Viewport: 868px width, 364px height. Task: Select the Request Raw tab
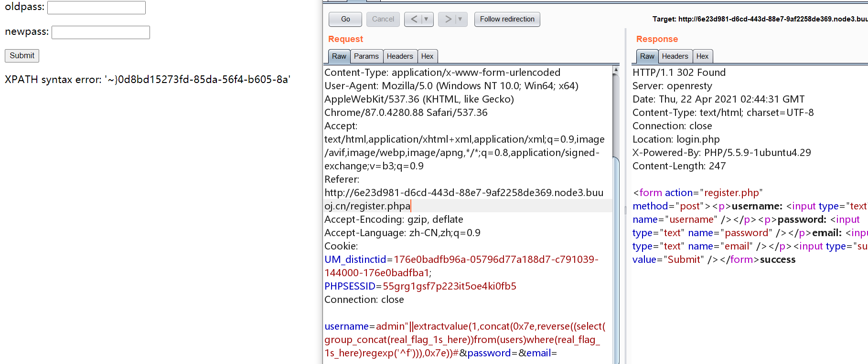pyautogui.click(x=339, y=56)
